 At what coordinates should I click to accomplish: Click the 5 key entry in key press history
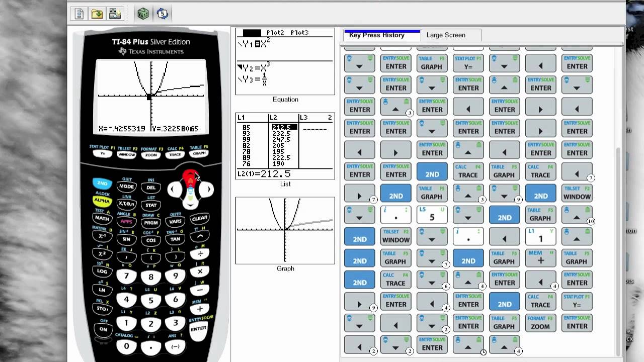pyautogui.click(x=432, y=214)
